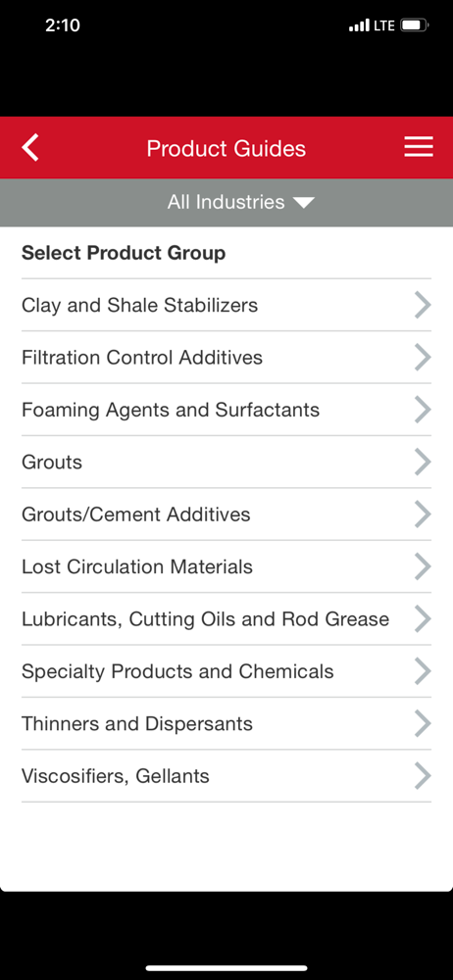The image size is (453, 980).
Task: Select Filtration Control Additives label
Action: click(x=142, y=358)
